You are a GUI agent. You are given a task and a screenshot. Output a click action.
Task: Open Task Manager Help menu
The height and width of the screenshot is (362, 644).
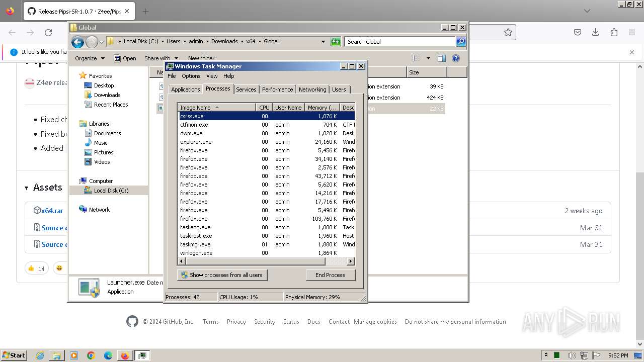(229, 76)
